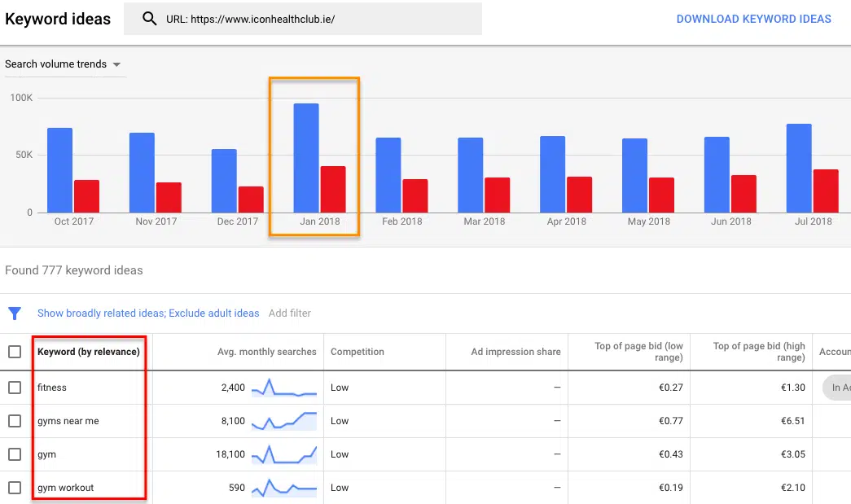This screenshot has width=851, height=504.
Task: Click the fitness trend sparkline chart
Action: point(283,388)
